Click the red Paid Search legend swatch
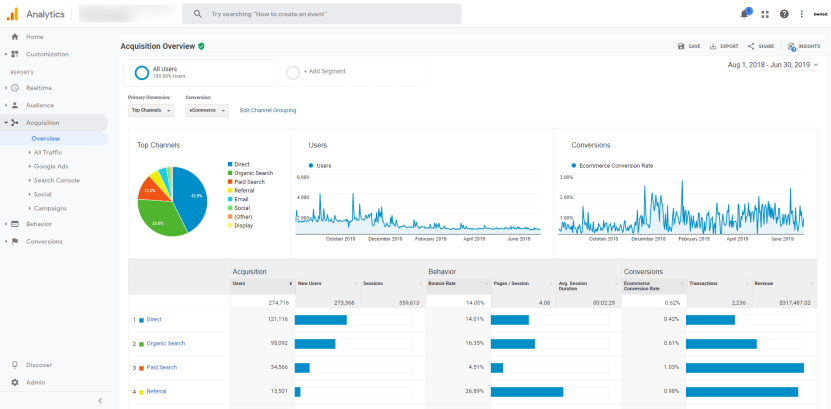This screenshot has width=831, height=409. click(x=229, y=182)
